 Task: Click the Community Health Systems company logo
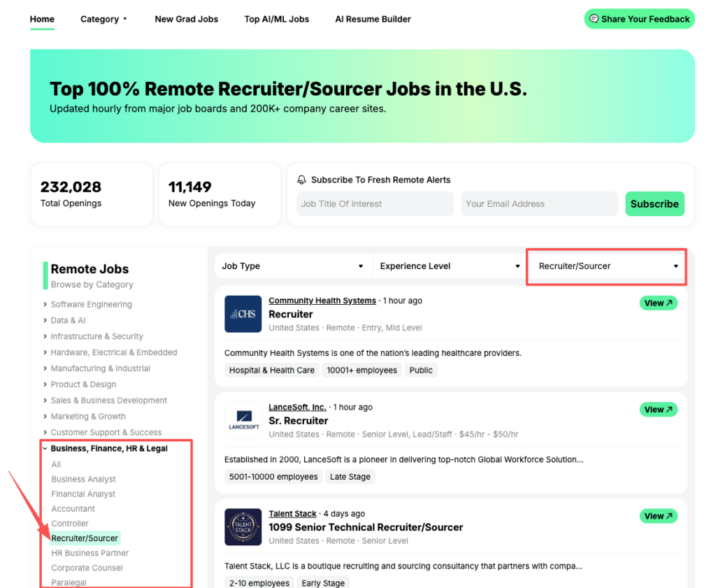coord(243,314)
